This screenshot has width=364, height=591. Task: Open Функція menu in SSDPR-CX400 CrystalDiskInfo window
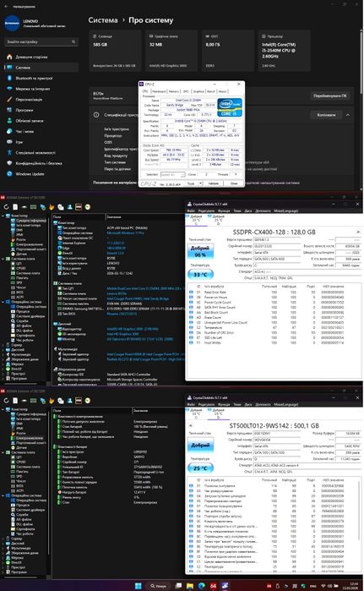coord(224,211)
